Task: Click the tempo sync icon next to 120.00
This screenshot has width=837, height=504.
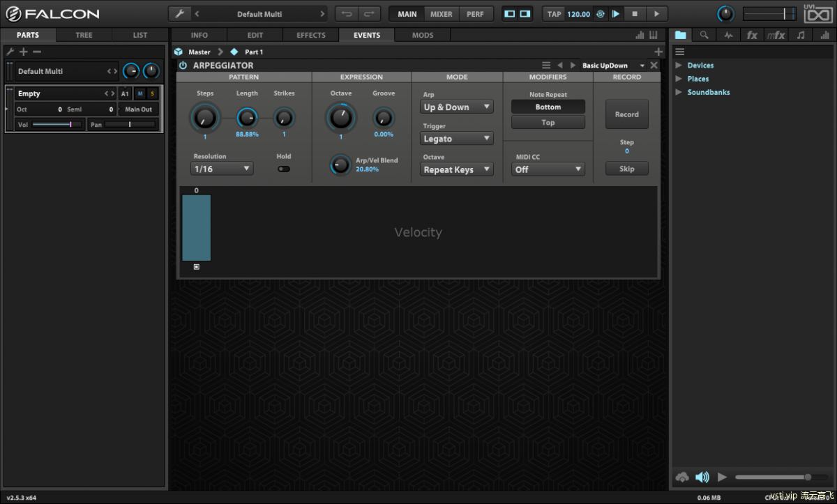Action: [x=600, y=14]
